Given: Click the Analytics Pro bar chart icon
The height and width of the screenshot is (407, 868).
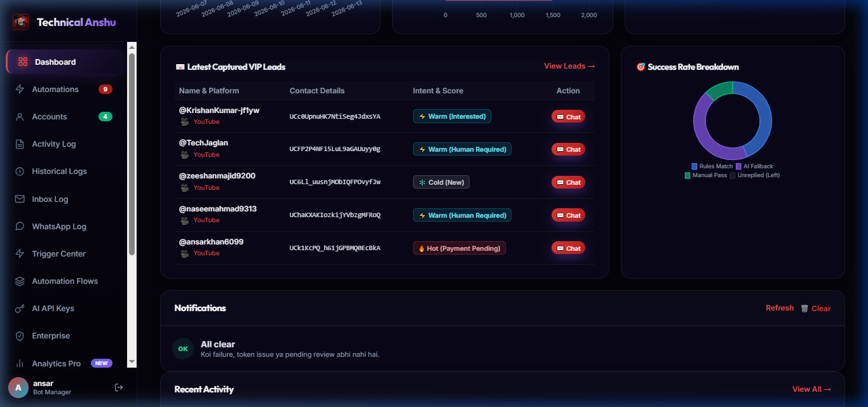Looking at the screenshot, I should pyautogui.click(x=20, y=364).
